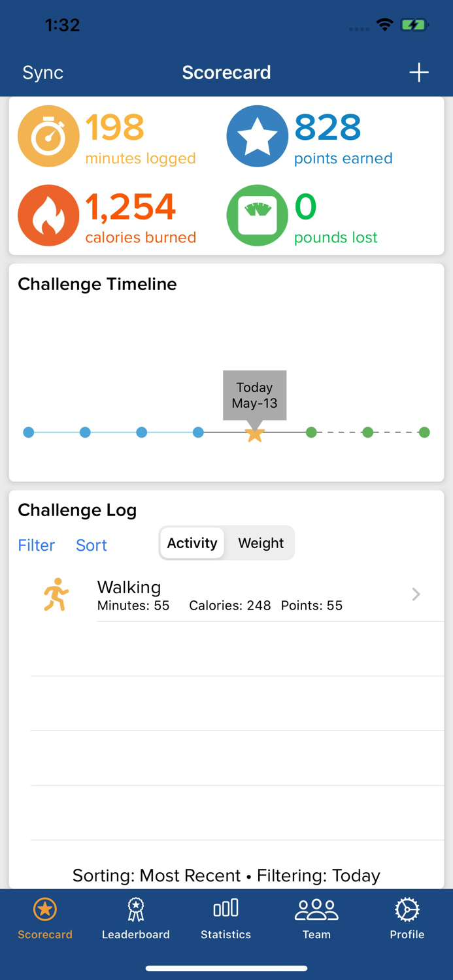
Task: Tap Sync to synchronize data
Action: (x=42, y=73)
